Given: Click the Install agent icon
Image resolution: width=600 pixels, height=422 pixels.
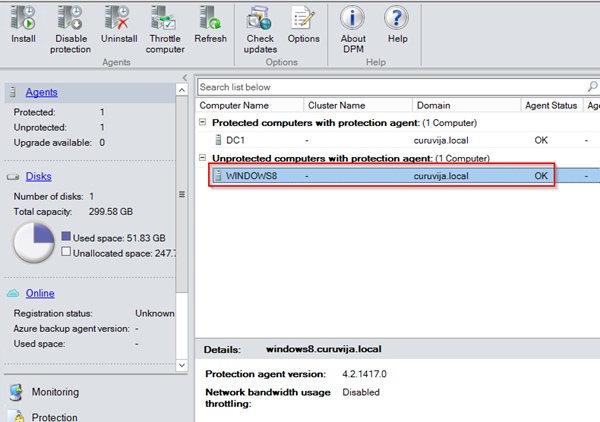Looking at the screenshot, I should tap(23, 18).
